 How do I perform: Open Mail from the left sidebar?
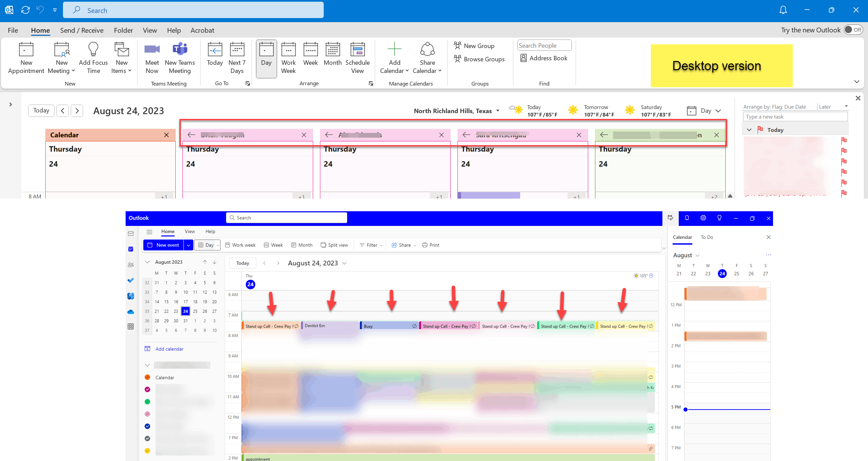tap(131, 233)
